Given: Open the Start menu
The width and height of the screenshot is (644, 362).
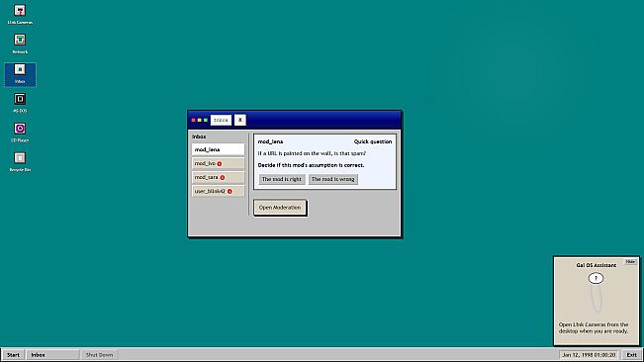Looking at the screenshot, I should point(13,355).
